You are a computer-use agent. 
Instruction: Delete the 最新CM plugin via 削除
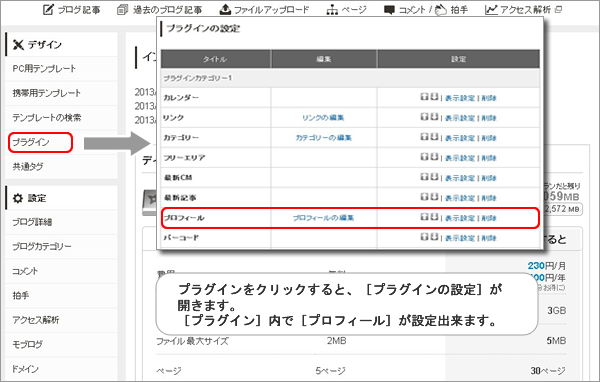489,178
